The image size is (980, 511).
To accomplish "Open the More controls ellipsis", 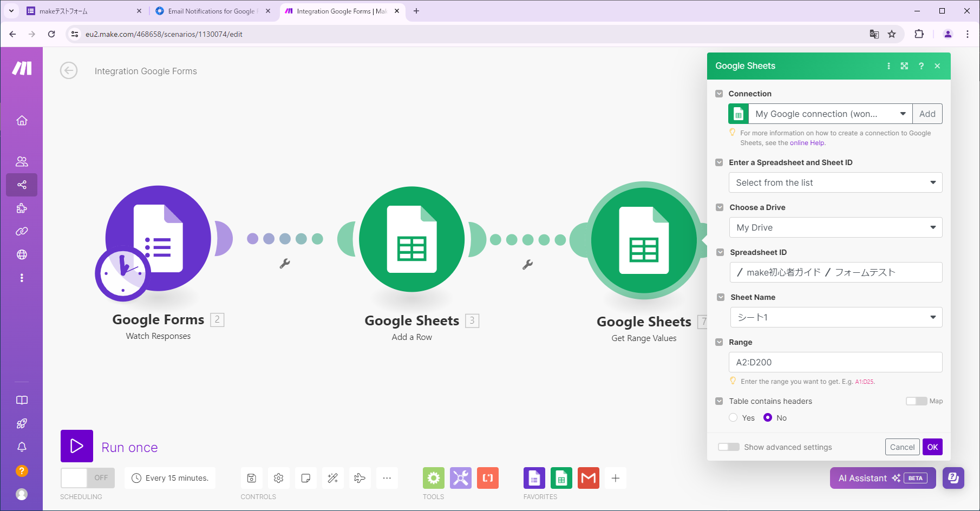I will coord(387,478).
